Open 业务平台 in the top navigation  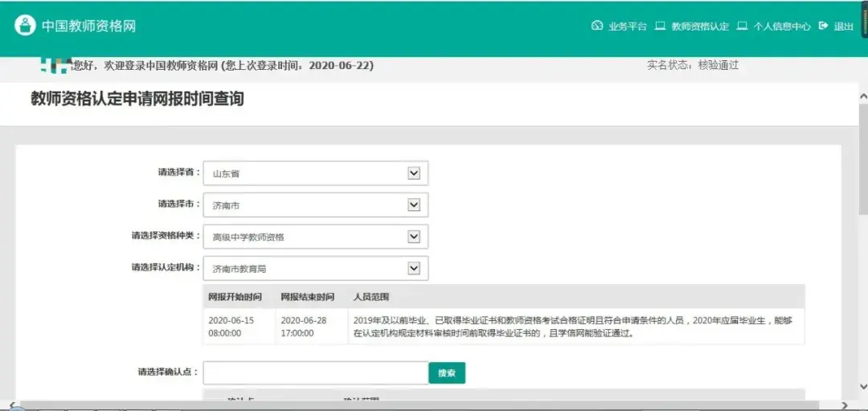[x=627, y=26]
